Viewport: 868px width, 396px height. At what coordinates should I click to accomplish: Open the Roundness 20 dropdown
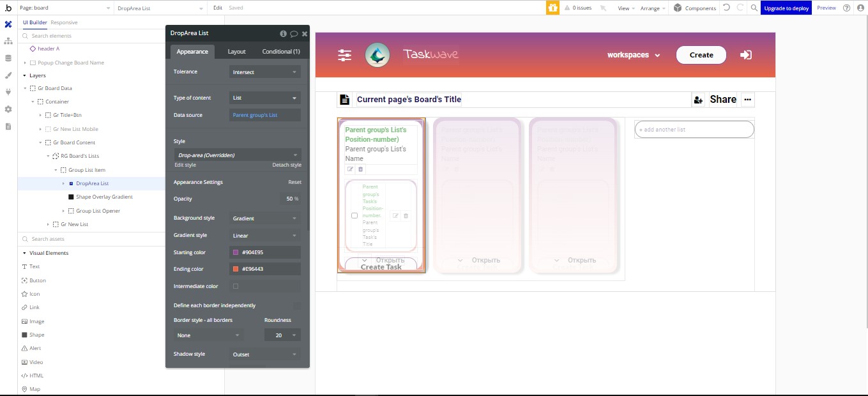pyautogui.click(x=282, y=335)
